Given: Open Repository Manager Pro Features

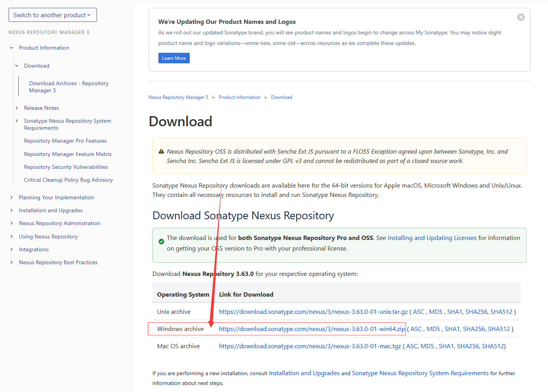Looking at the screenshot, I should (65, 141).
